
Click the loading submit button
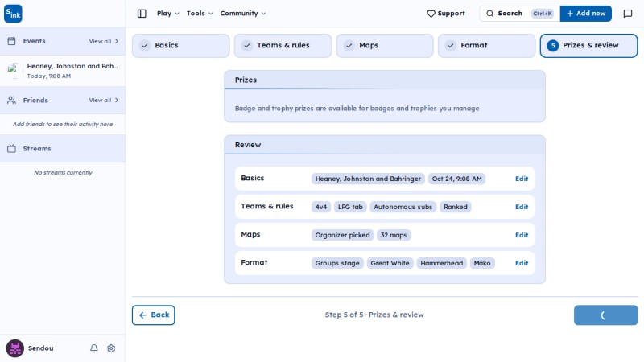click(605, 315)
